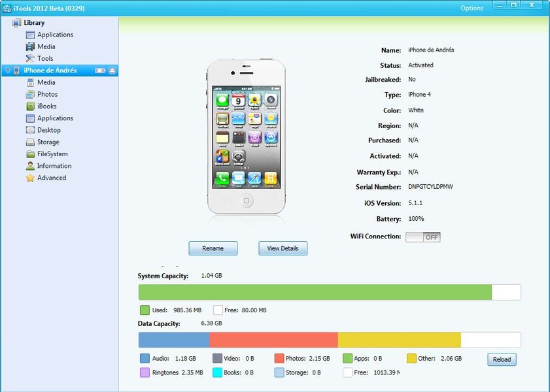This screenshot has width=550, height=392.
Task: Open the Storage drive icon
Action: pyautogui.click(x=30, y=142)
